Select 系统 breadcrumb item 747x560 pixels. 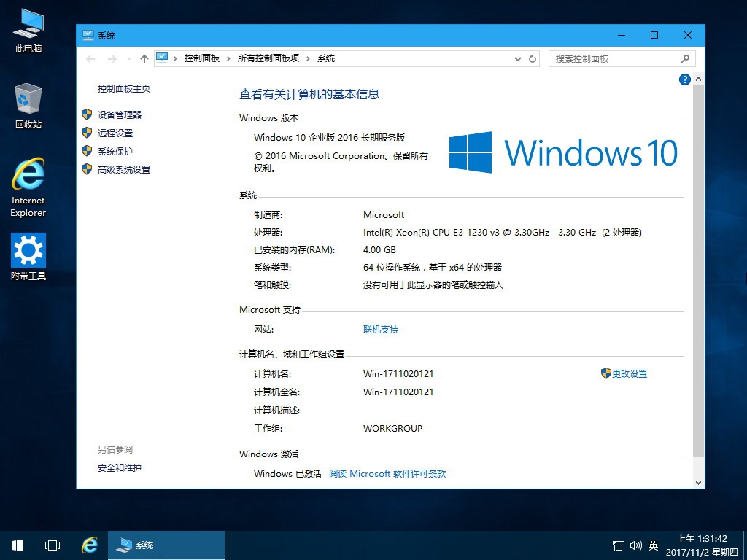(x=326, y=58)
